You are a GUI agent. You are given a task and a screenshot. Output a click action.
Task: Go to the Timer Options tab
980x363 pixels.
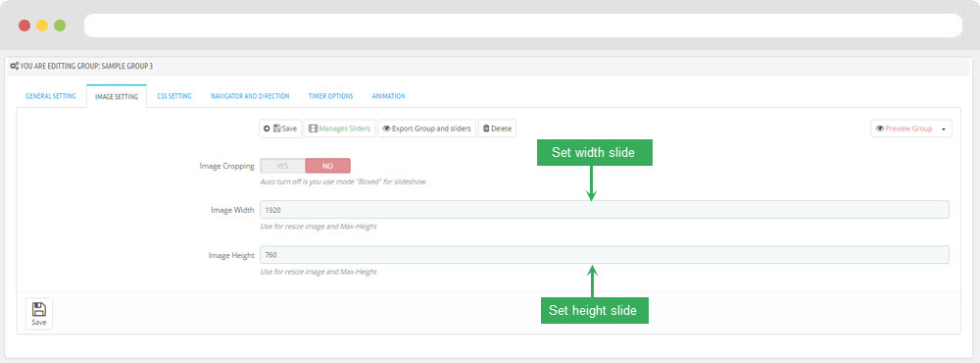(330, 96)
